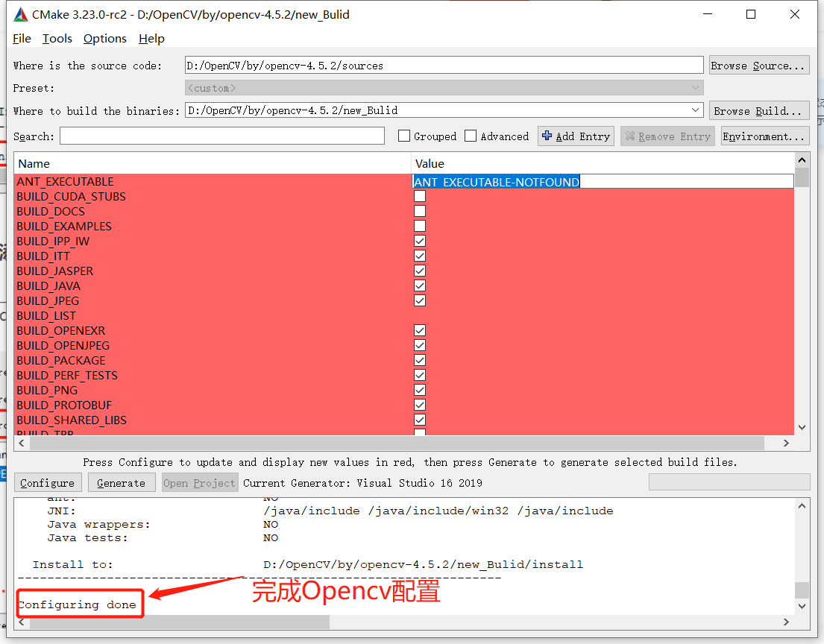Uncheck the BUILD_PNG checkbox
This screenshot has height=644, width=824.
click(420, 391)
